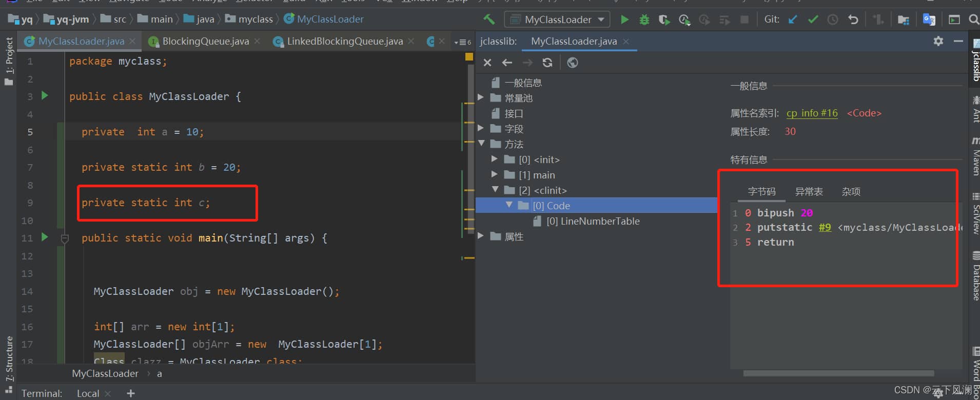Expand the 属性 node
This screenshot has width=980, height=400.
pyautogui.click(x=481, y=236)
